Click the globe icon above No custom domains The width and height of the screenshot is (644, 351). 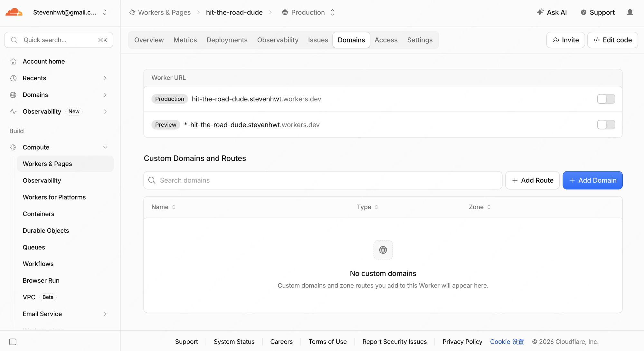click(x=383, y=250)
